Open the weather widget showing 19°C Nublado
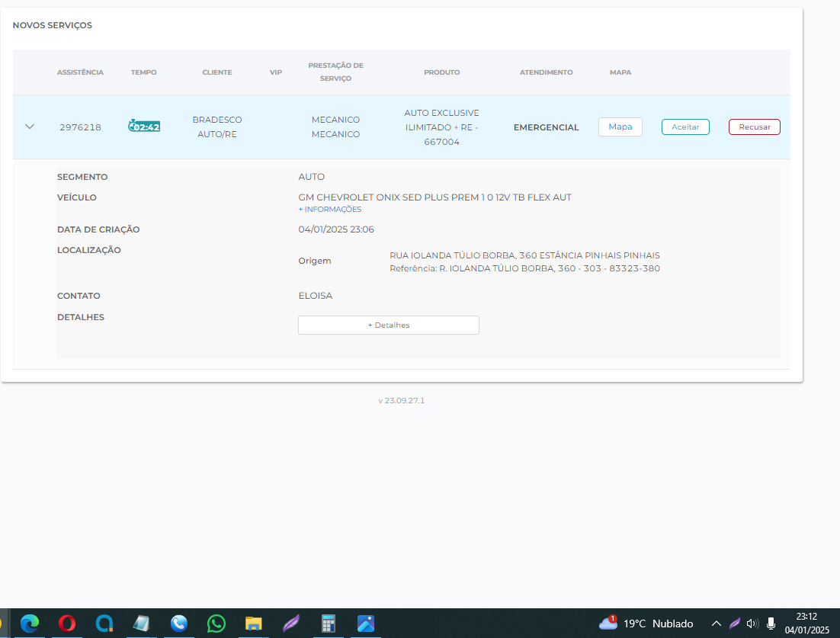840x638 pixels. [x=646, y=624]
